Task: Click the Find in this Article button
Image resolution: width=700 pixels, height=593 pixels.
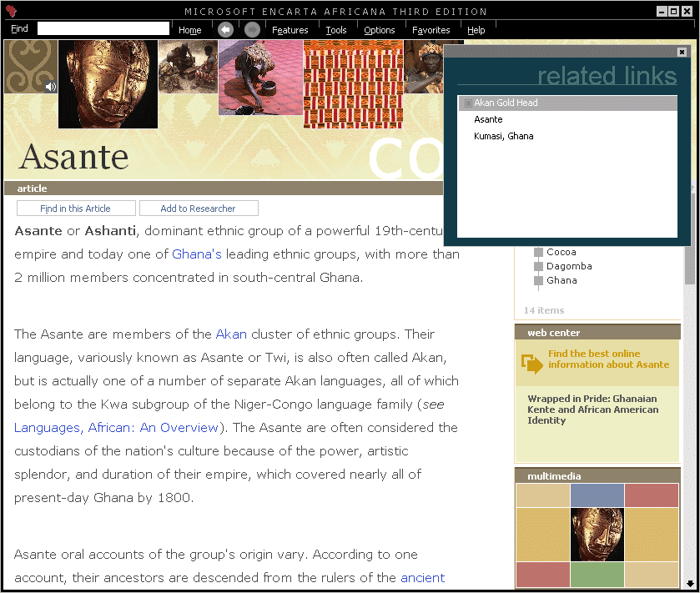Action: (76, 209)
